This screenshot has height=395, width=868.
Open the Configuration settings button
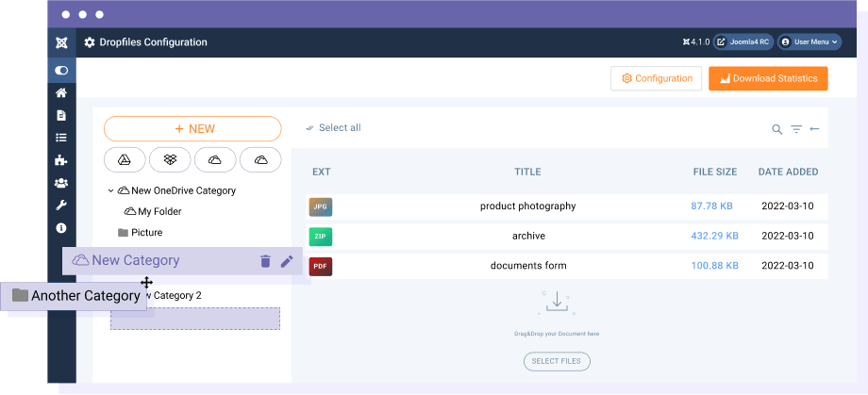click(x=656, y=78)
